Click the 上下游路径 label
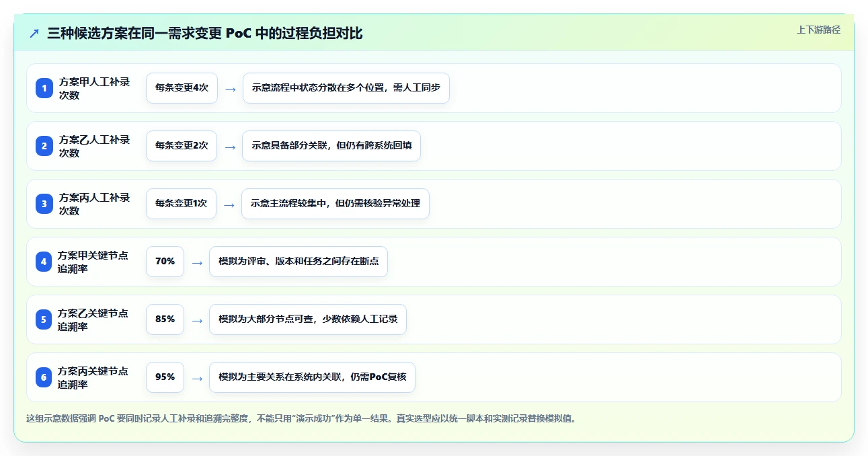 [818, 30]
